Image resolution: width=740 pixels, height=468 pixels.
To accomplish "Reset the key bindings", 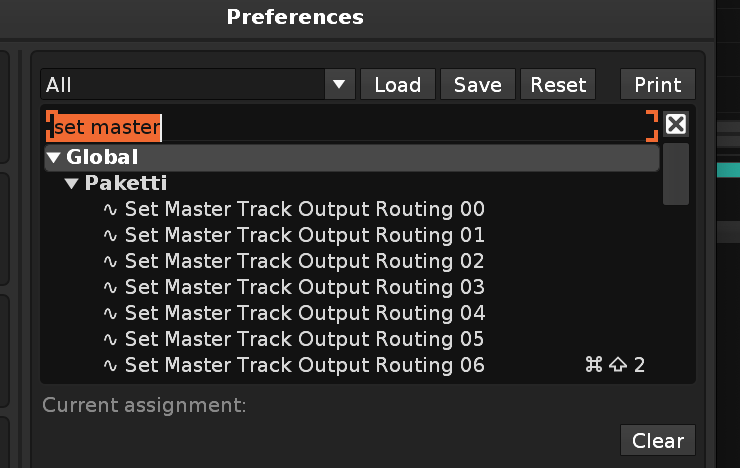I will (558, 85).
